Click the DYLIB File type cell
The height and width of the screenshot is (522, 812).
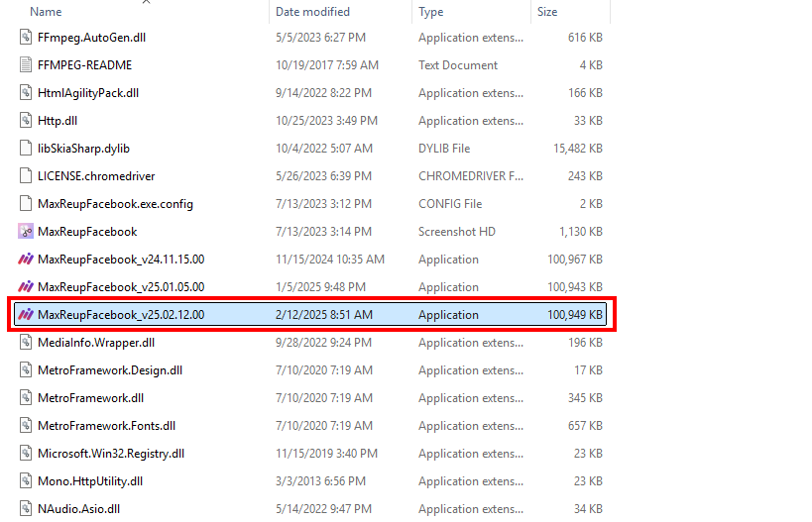coord(444,149)
